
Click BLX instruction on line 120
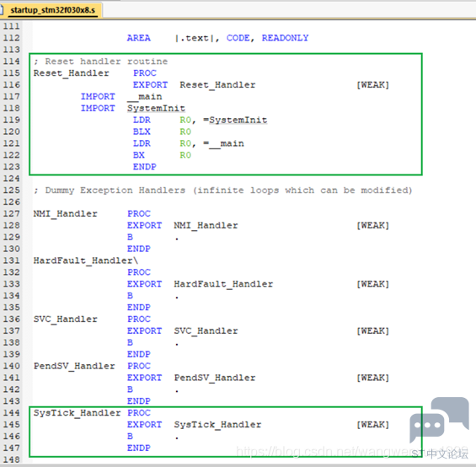tap(142, 132)
